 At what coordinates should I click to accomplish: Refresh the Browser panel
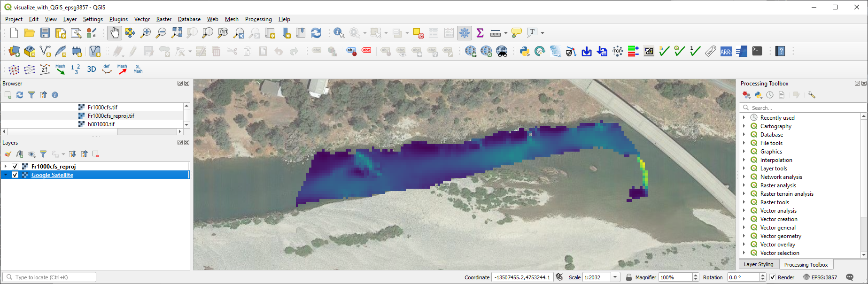(x=20, y=95)
